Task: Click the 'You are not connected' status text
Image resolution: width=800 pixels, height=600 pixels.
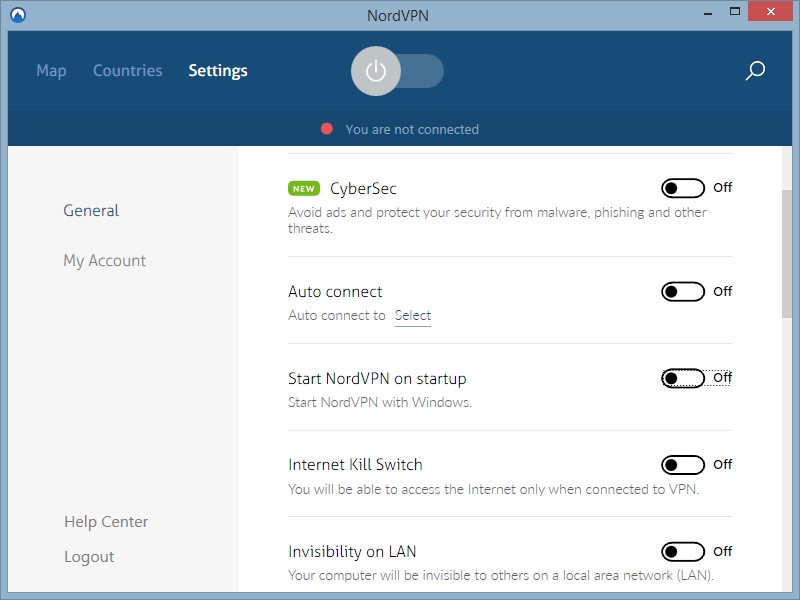Action: click(x=412, y=129)
